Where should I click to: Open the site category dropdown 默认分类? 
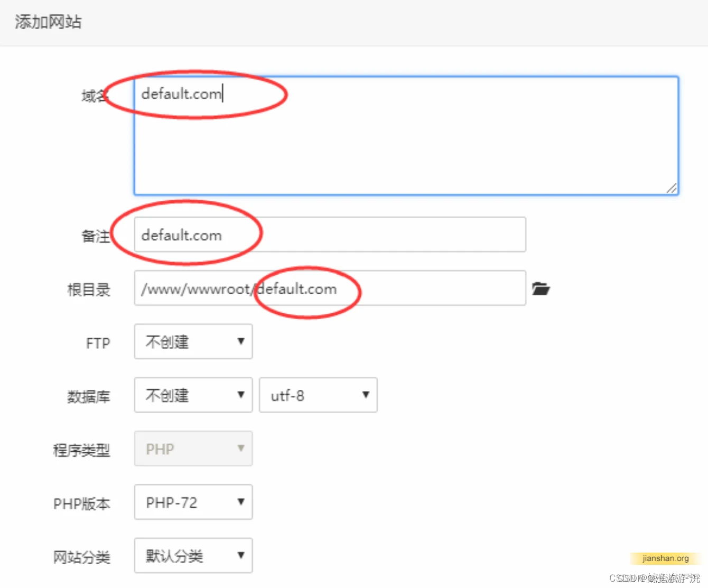193,555
